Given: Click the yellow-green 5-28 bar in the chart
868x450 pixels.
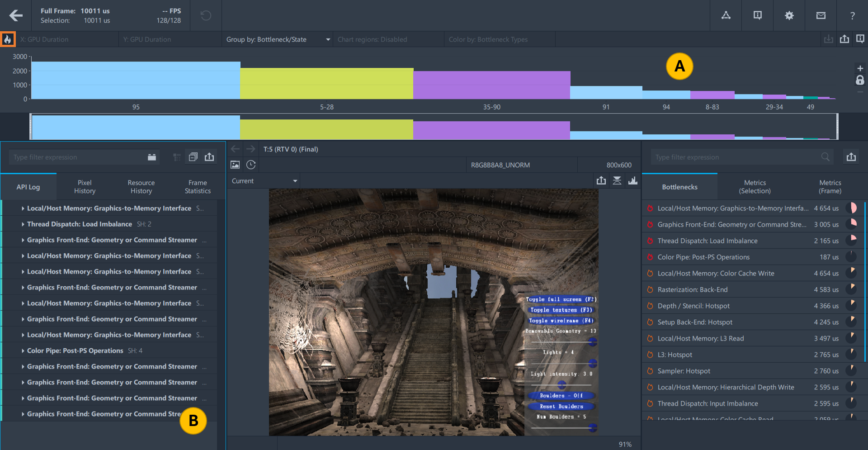Looking at the screenshot, I should [x=326, y=84].
